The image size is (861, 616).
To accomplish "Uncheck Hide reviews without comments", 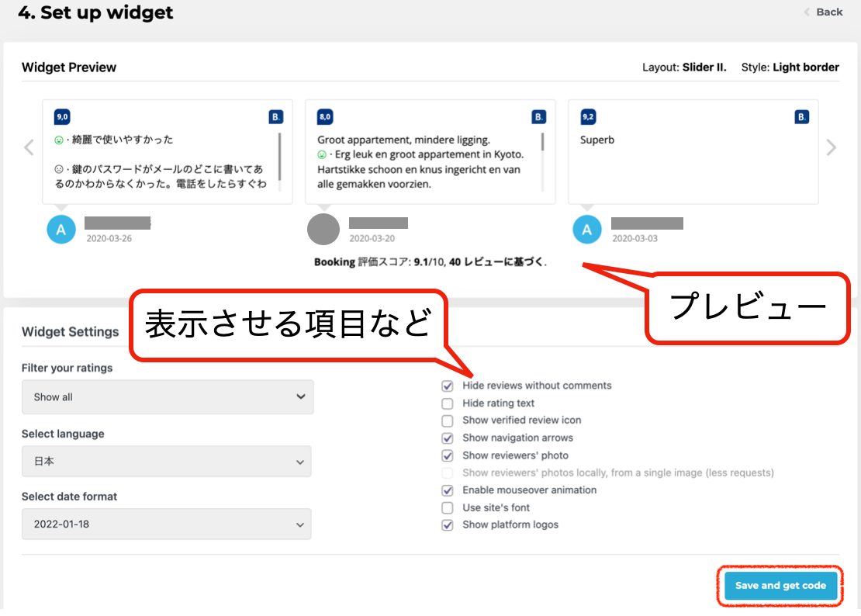I will (448, 386).
